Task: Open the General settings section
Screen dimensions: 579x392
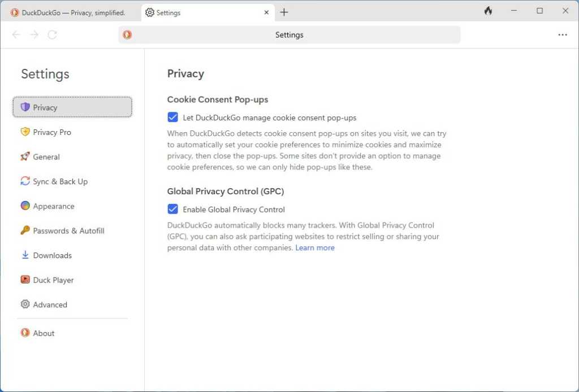Action: 46,156
